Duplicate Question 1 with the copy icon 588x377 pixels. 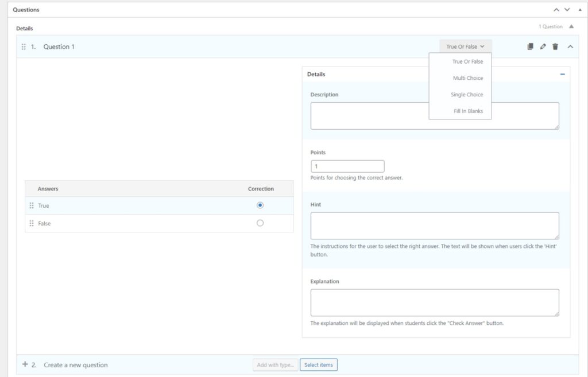click(x=531, y=46)
